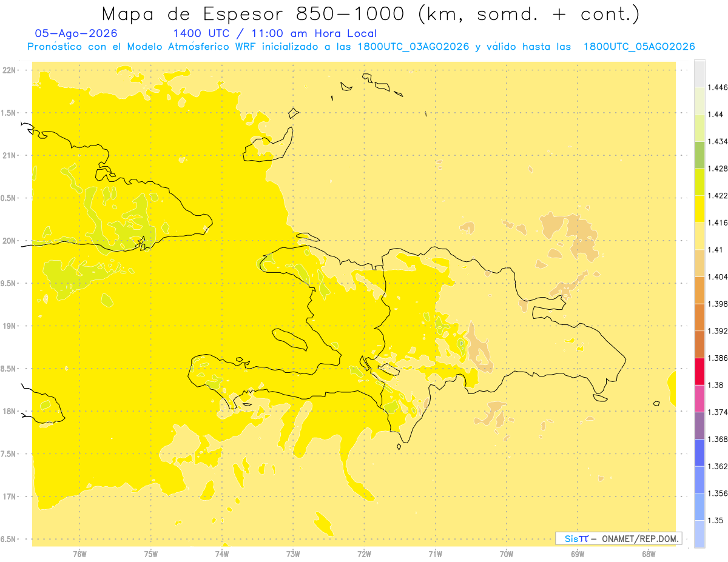Click the '0.5N' latitude label

(8, 198)
